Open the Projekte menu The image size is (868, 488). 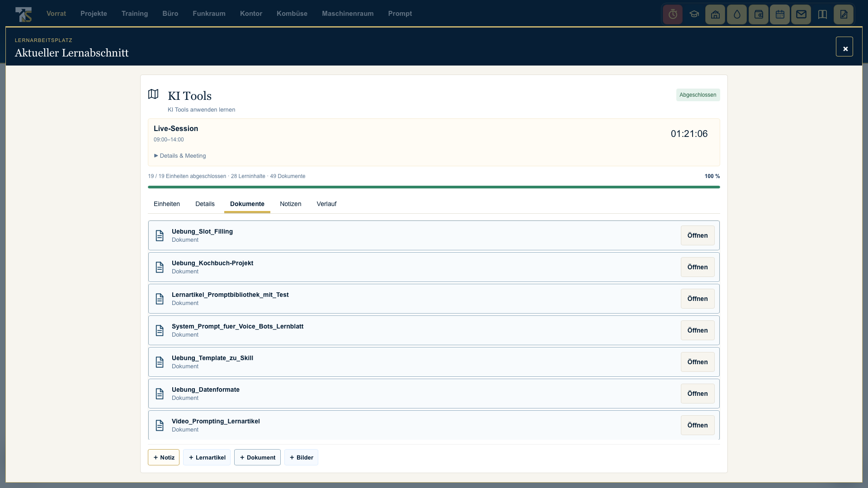point(94,14)
